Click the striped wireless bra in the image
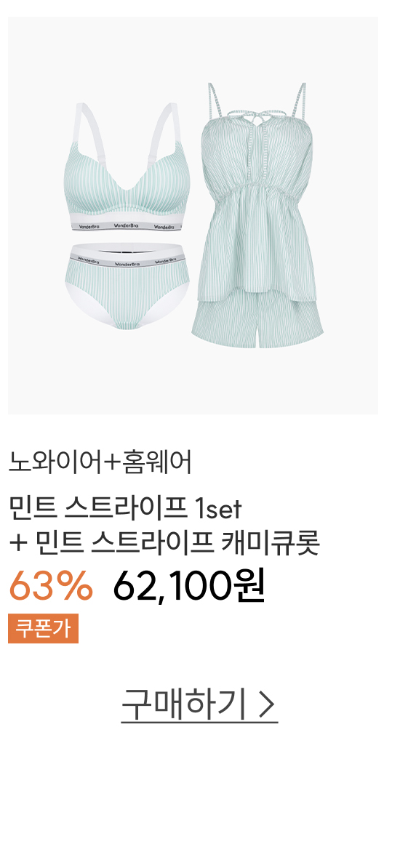 tap(129, 166)
